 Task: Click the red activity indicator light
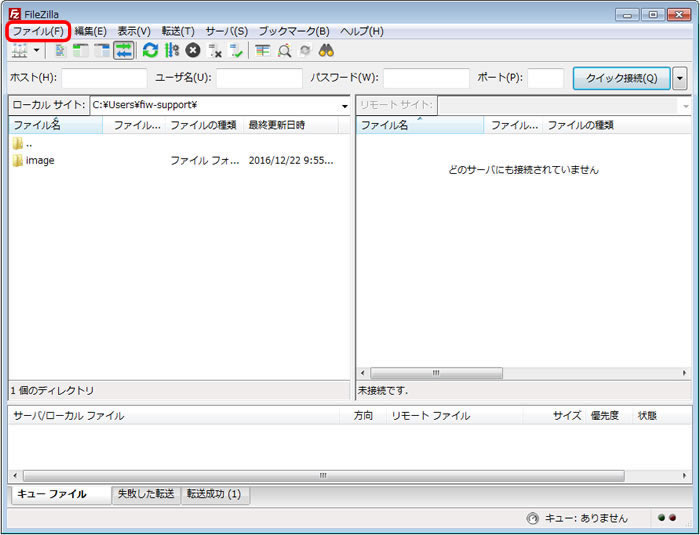(672, 518)
